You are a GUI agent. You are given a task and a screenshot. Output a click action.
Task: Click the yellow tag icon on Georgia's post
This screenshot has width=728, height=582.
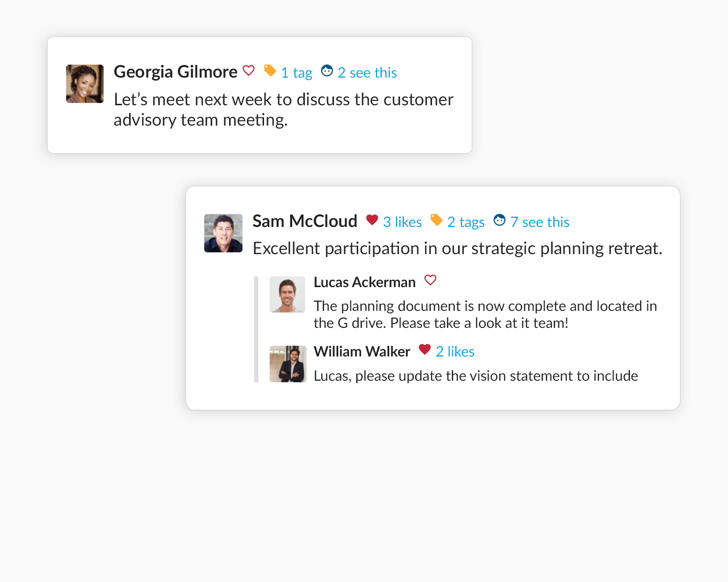(270, 70)
